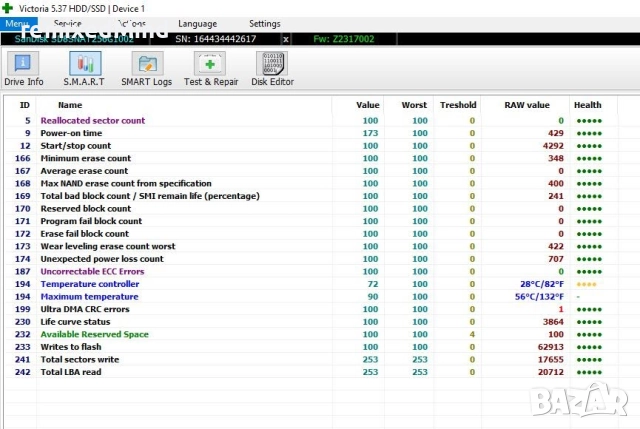Click the RAW value column header
Screen dimensions: 640x429
526,105
